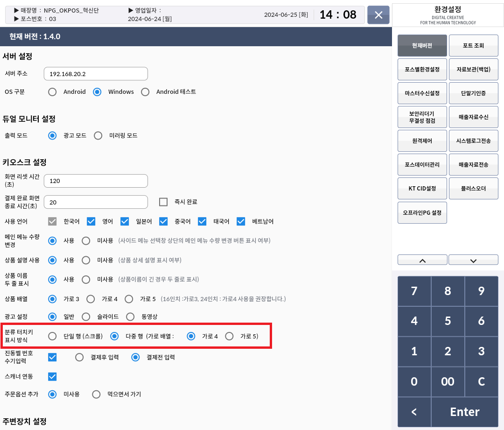The height and width of the screenshot is (430, 504).
Task: Select Android as the OS type
Action: [53, 92]
